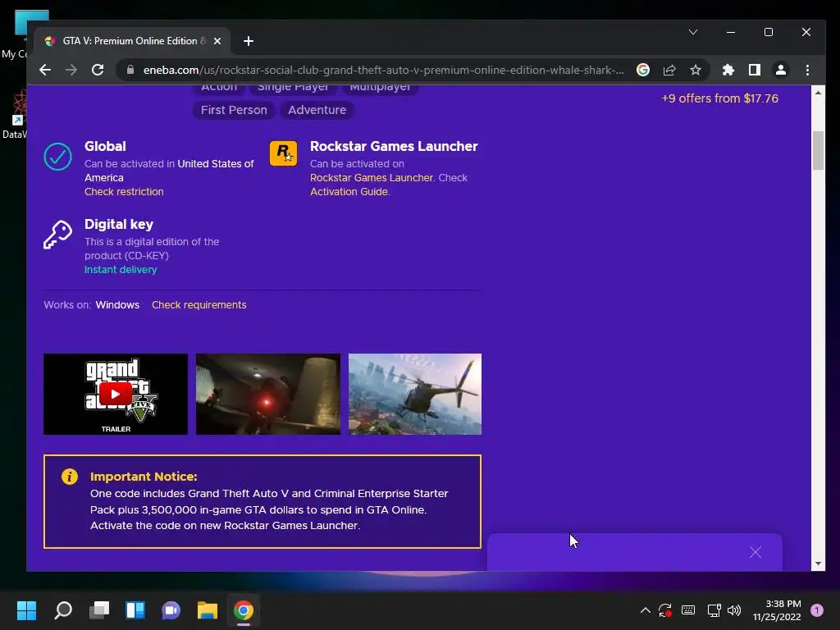This screenshot has width=840, height=630.
Task: Click the Global checkmark icon
Action: click(58, 157)
